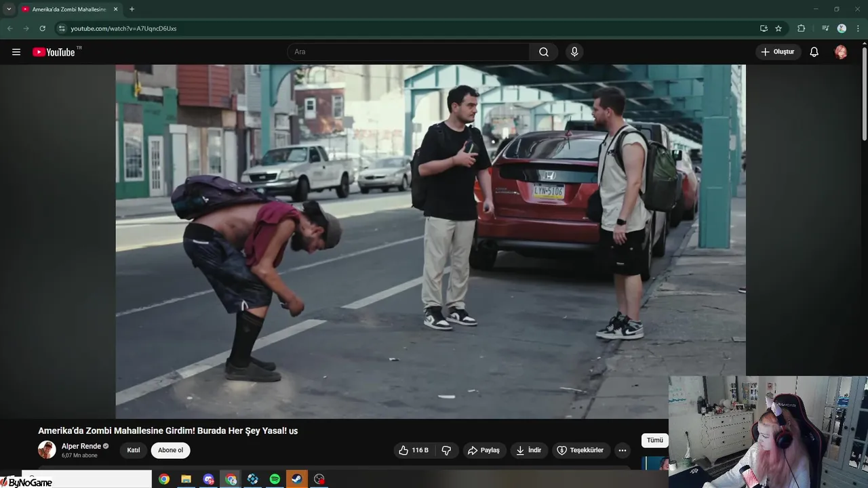Open the Oluştur create button

point(778,52)
